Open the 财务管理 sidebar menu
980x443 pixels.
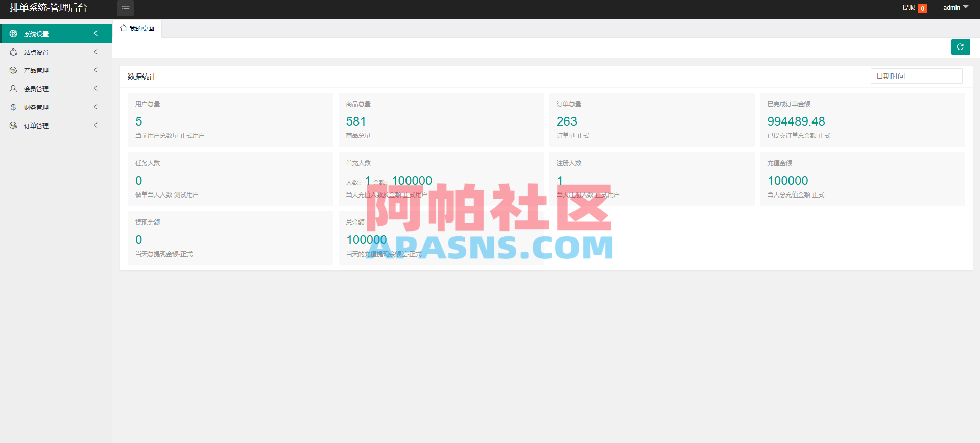coord(56,107)
